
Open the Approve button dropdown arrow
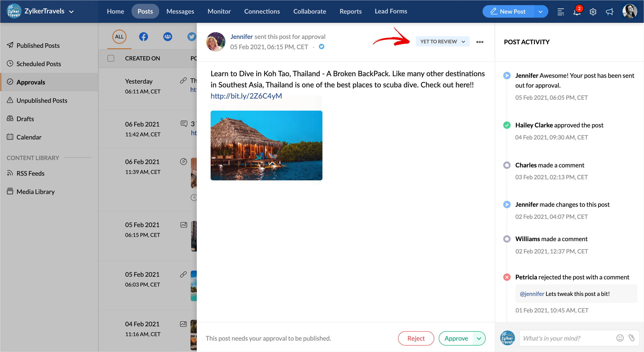479,338
